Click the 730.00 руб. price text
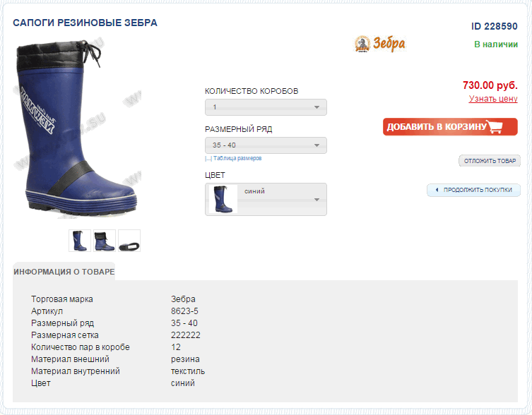Image resolution: width=532 pixels, height=415 pixels. (490, 85)
